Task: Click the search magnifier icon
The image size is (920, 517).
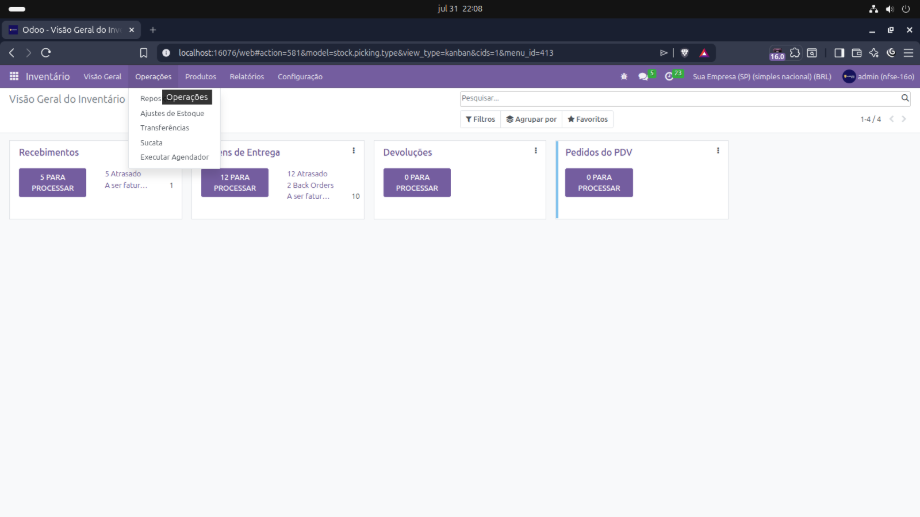Action: click(x=905, y=98)
